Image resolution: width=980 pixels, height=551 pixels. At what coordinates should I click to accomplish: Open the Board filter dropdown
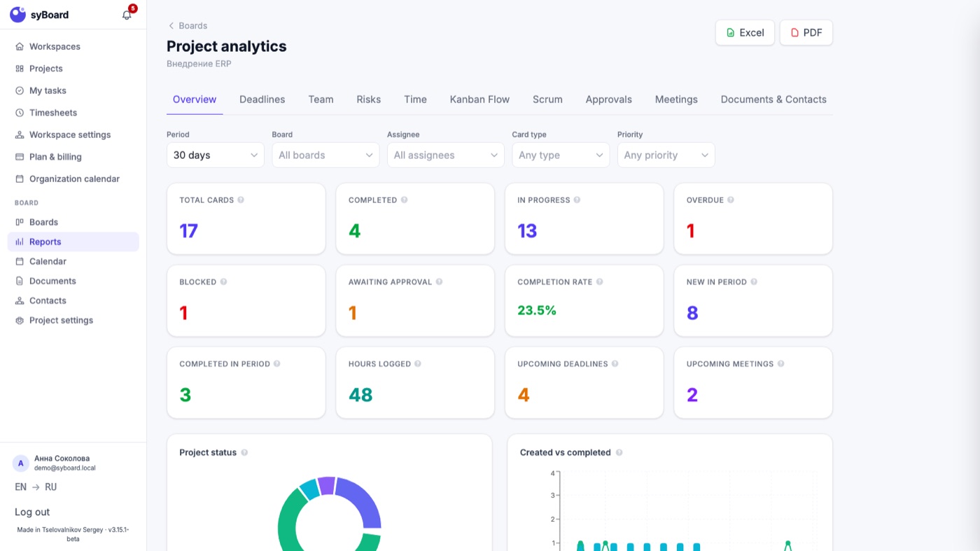325,155
